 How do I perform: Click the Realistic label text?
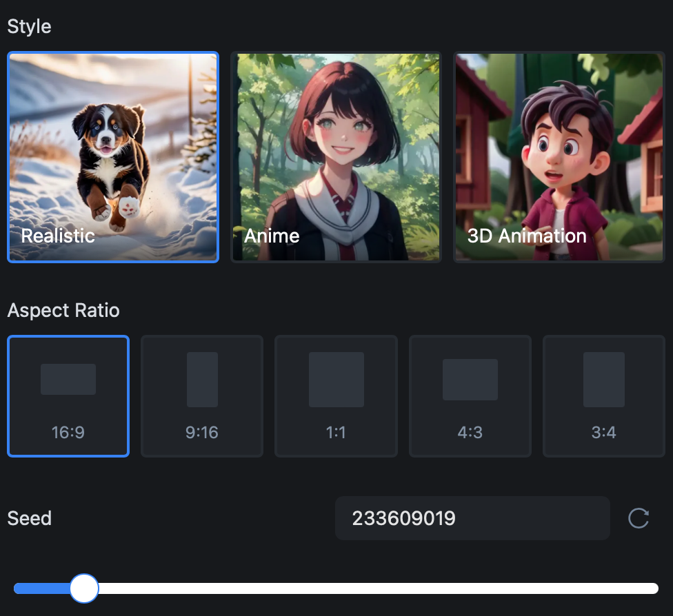tap(58, 236)
